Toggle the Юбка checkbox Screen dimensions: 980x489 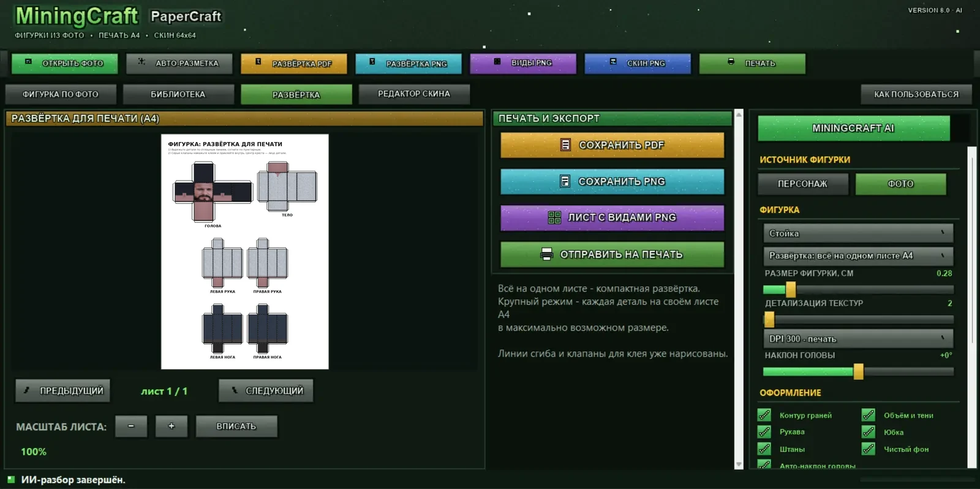869,432
